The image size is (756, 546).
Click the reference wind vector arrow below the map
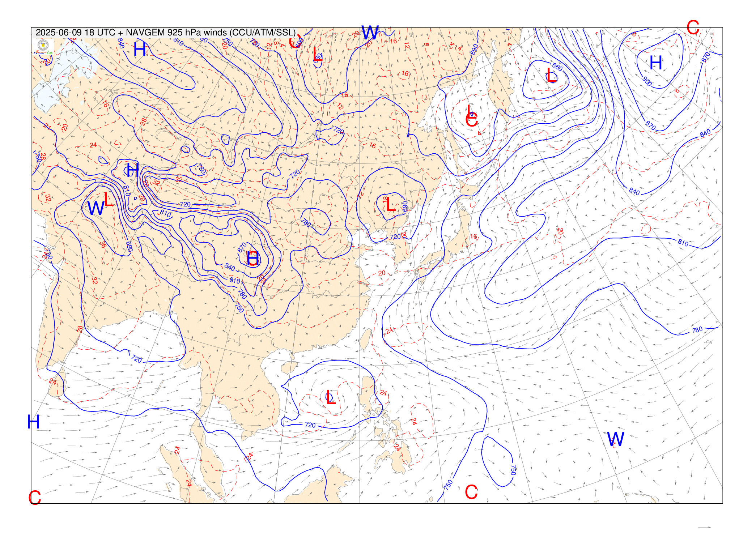[704, 527]
